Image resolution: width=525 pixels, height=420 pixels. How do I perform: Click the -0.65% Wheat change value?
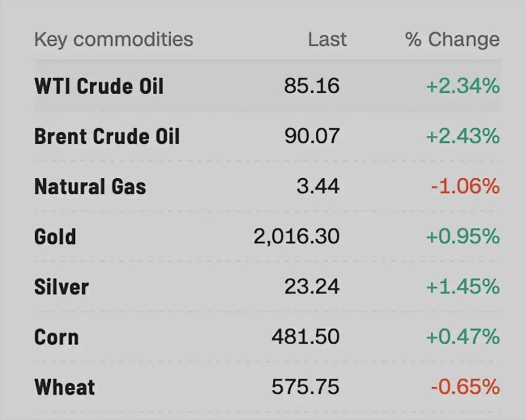point(465,387)
